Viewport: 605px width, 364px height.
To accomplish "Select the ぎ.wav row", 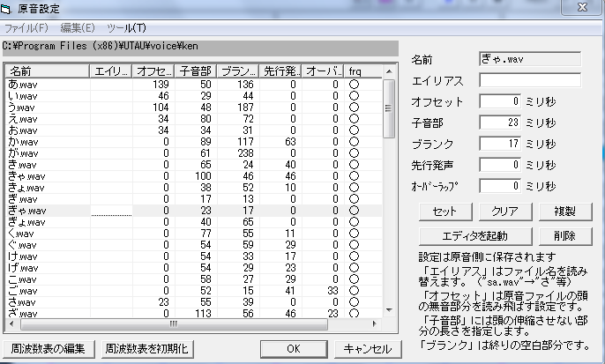I will [x=194, y=199].
